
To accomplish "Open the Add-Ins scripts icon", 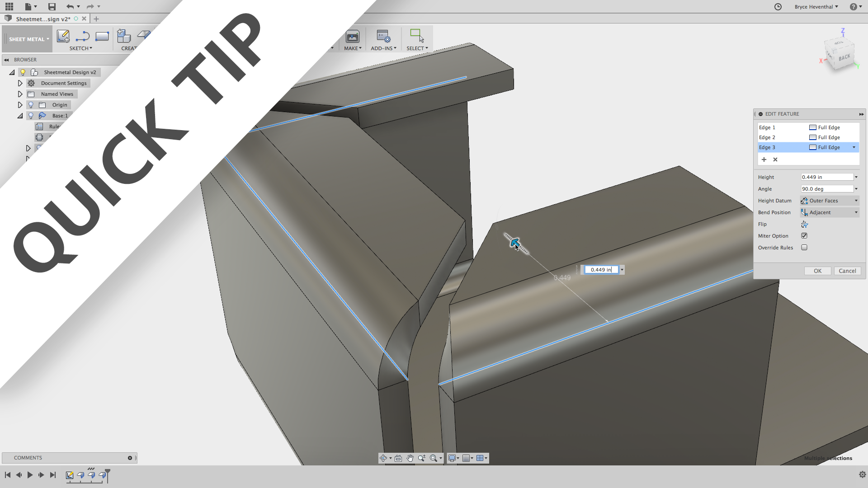I will point(383,36).
